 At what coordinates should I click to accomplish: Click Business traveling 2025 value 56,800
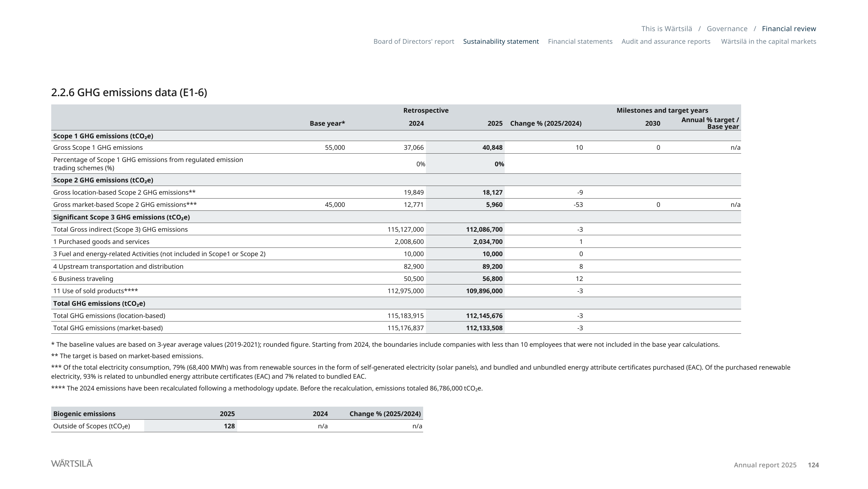click(x=492, y=279)
